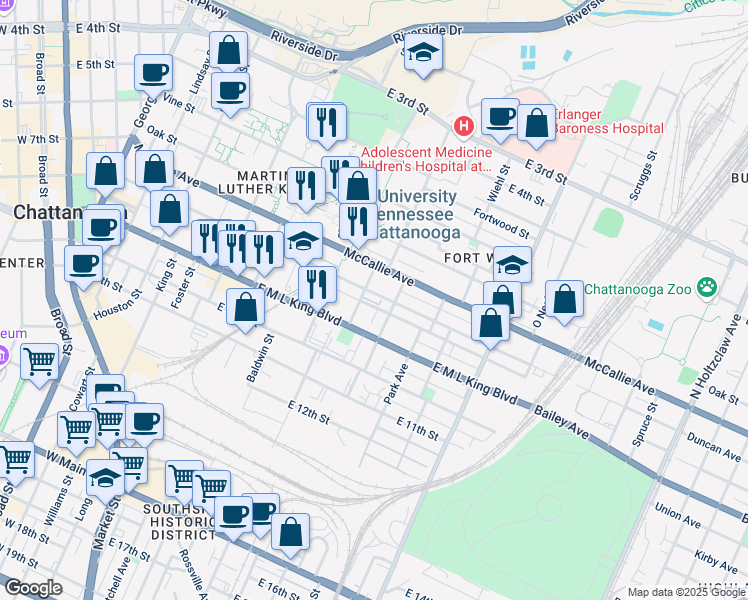The width and height of the screenshot is (748, 600).
Task: Select the red hospital H marker
Action: coord(464,126)
